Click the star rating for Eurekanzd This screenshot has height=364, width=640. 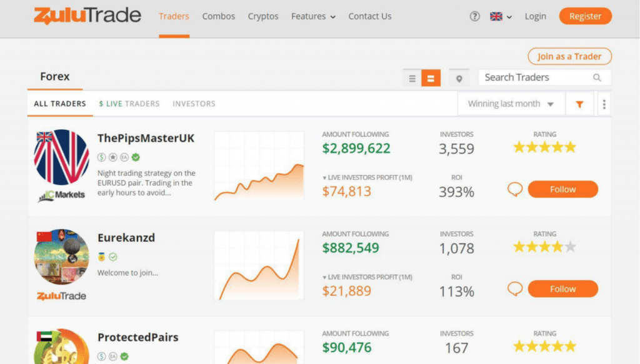[x=544, y=247]
